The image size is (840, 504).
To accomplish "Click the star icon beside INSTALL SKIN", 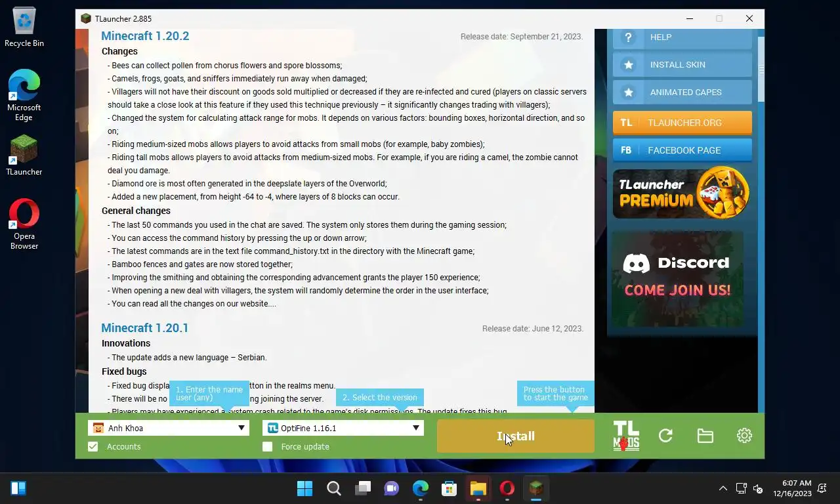I will click(x=628, y=65).
